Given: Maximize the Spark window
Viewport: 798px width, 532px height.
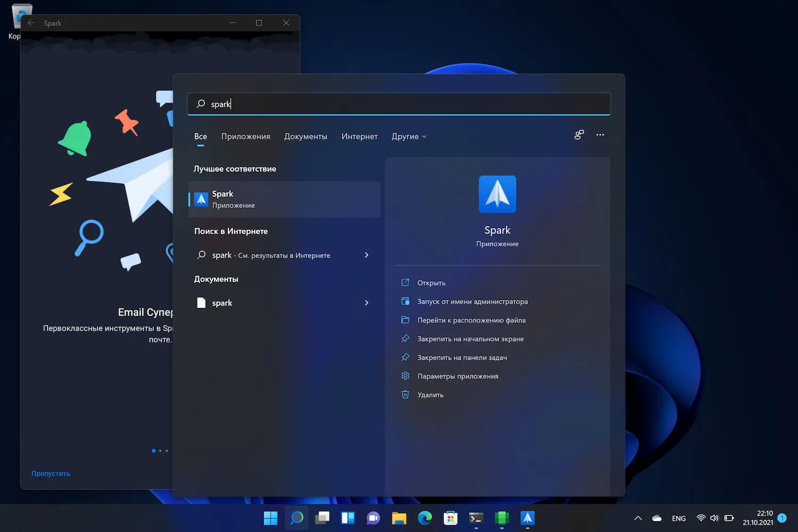Looking at the screenshot, I should pos(259,23).
